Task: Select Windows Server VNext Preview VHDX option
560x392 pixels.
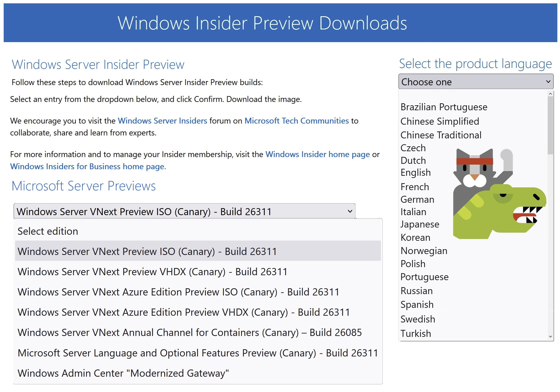Action: (x=153, y=272)
